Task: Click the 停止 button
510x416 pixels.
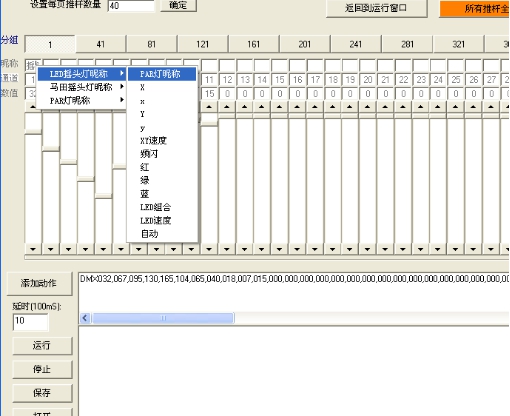Action: 42,369
